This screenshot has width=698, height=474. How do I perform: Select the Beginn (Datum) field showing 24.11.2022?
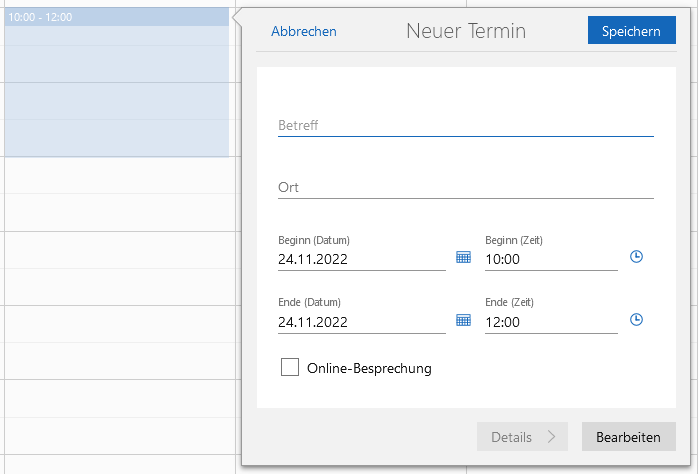[x=360, y=259]
